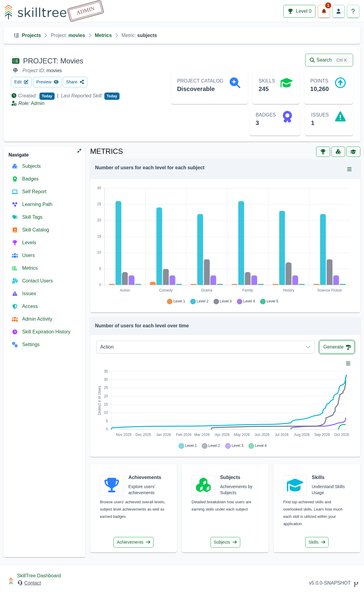Click the Subjects card cubes image
The height and width of the screenshot is (594, 364).
point(203,485)
